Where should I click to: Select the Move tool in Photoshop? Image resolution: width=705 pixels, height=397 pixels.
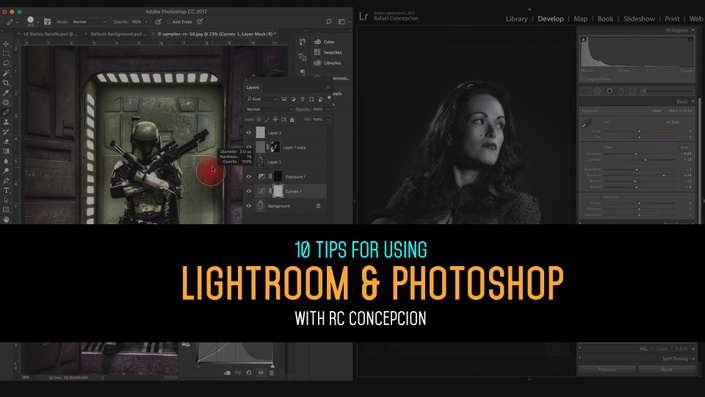pyautogui.click(x=6, y=44)
